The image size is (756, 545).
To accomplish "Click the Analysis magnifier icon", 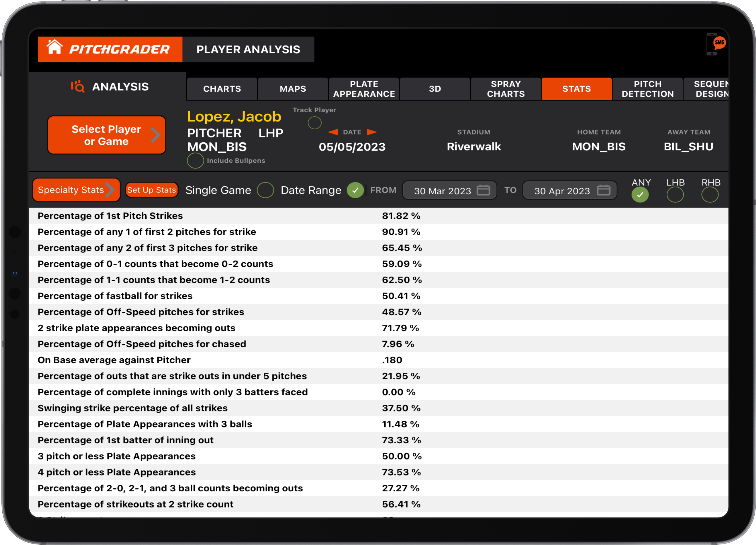I will pyautogui.click(x=78, y=87).
